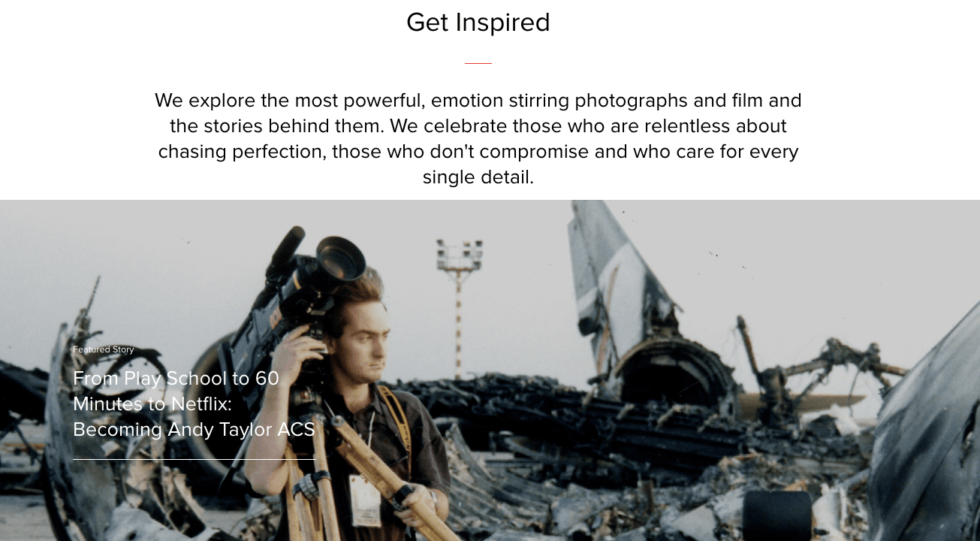
Task: Click the "Minutes to Netflix:" title line
Action: (152, 404)
